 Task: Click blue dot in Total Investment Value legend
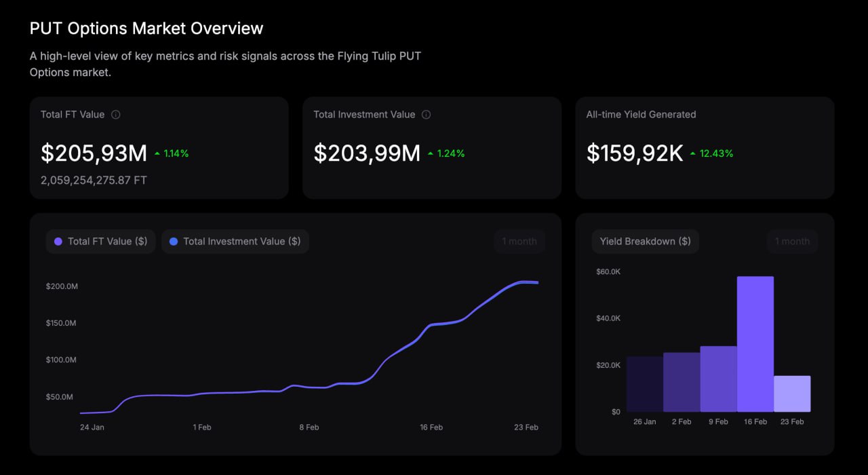174,242
